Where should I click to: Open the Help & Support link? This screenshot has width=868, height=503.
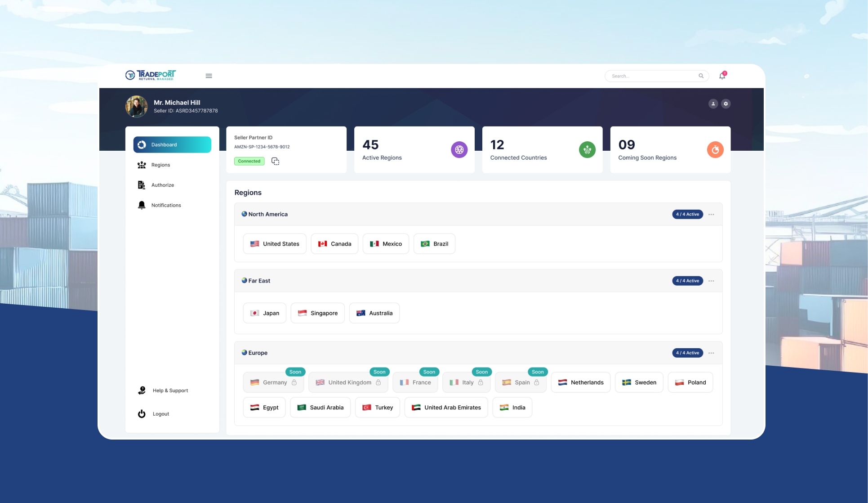[170, 391]
